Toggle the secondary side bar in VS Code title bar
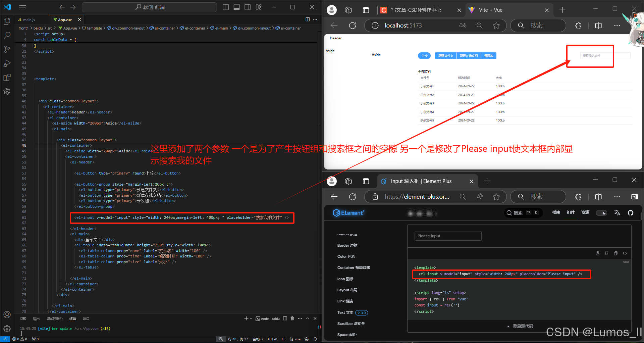The height and width of the screenshot is (343, 644). coord(248,7)
